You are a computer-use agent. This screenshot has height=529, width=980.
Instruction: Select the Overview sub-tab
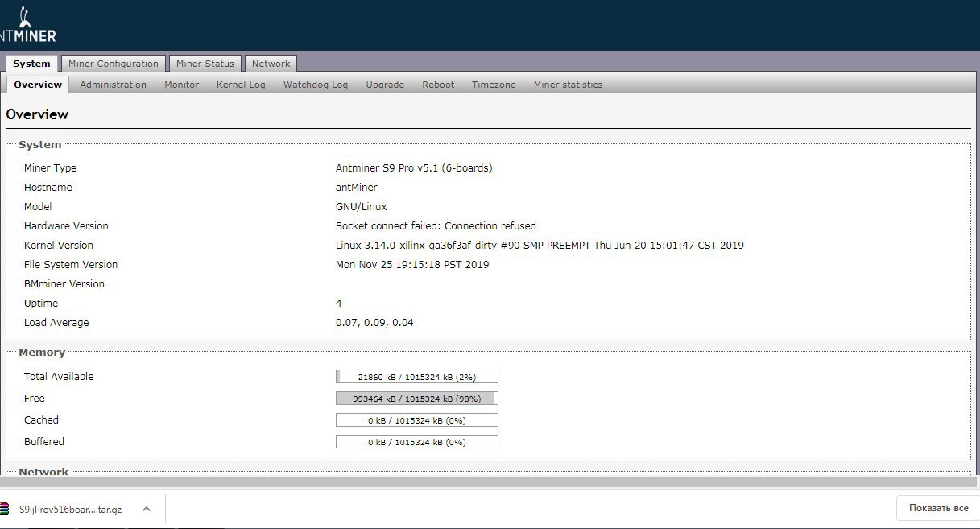pyautogui.click(x=38, y=85)
